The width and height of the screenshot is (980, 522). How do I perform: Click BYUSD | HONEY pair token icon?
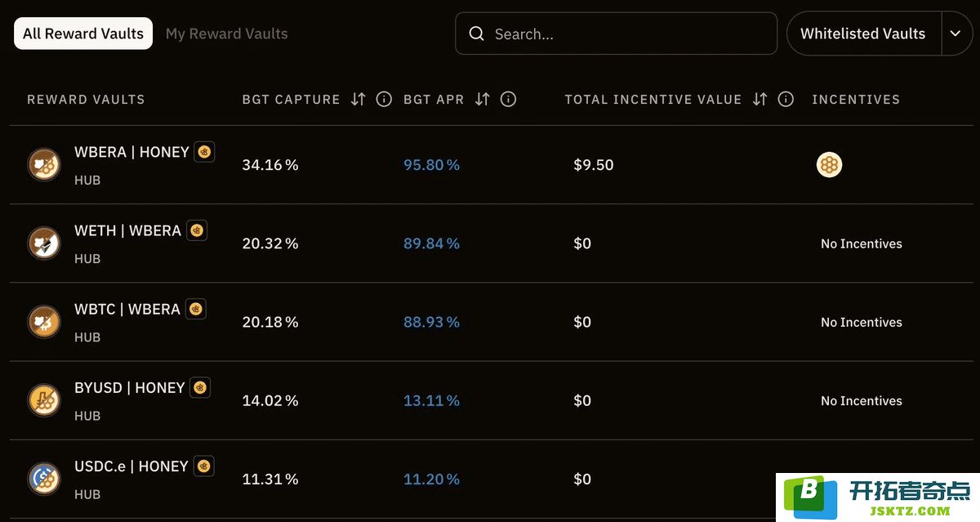(44, 401)
